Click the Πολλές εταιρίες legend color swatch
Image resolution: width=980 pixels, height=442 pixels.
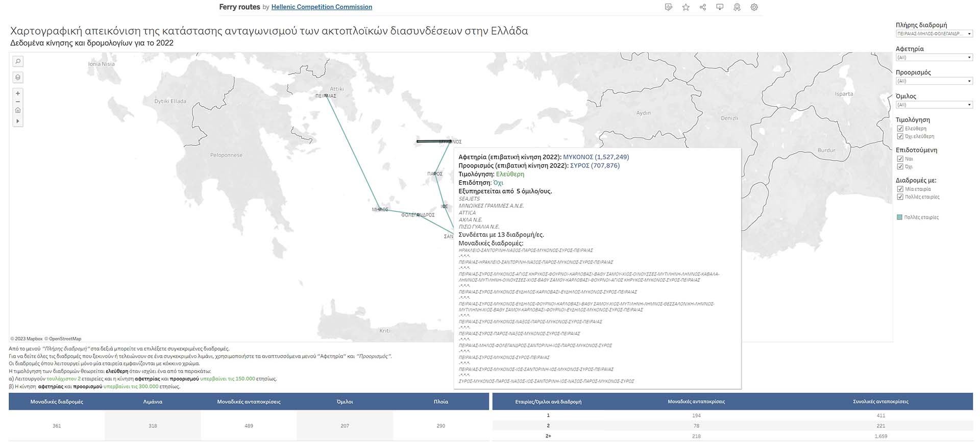899,217
